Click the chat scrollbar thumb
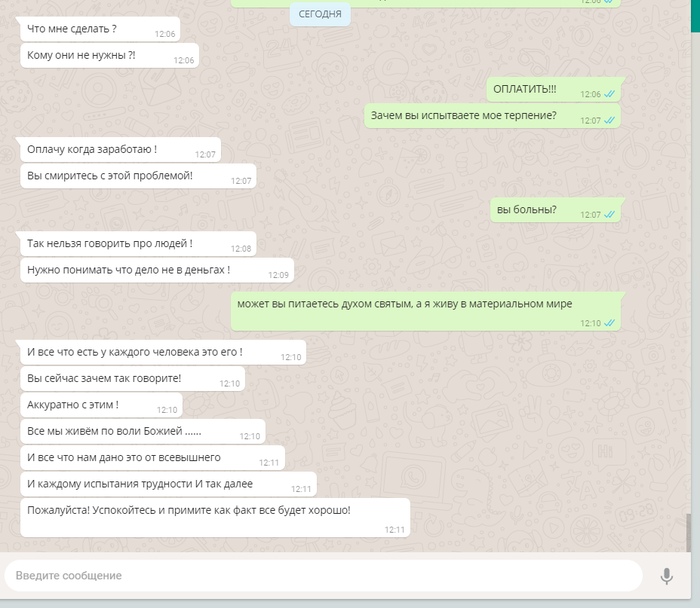Viewport: 700px width, 608px height. click(688, 533)
